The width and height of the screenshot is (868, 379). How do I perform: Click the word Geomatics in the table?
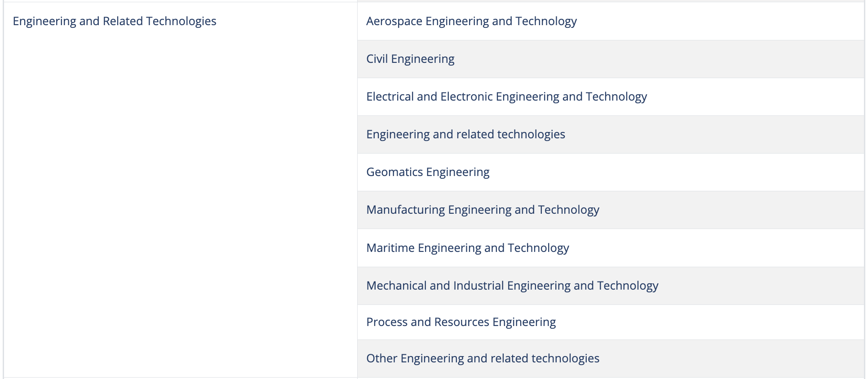(394, 172)
